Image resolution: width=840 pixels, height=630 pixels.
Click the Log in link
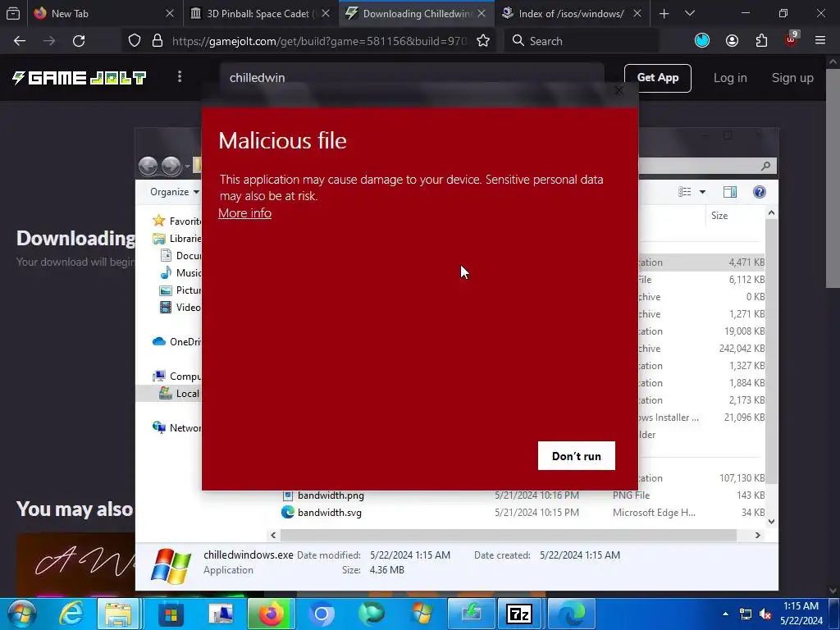coord(730,78)
